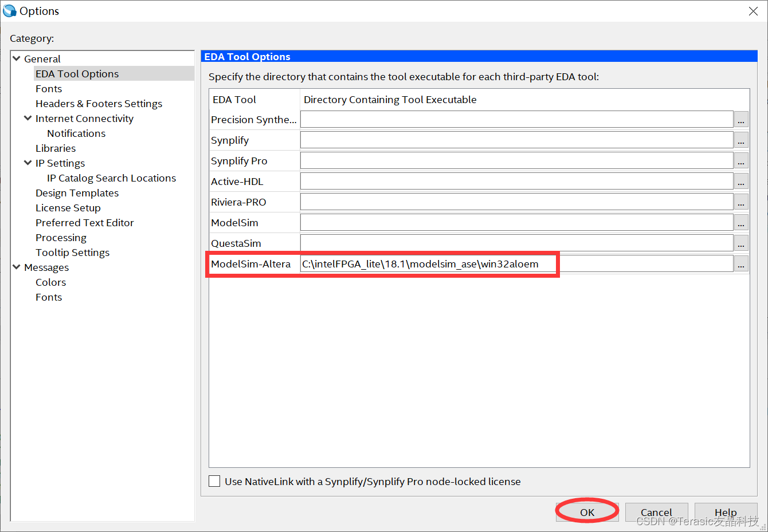Browse directory for Riviera-PRO tool

click(741, 202)
